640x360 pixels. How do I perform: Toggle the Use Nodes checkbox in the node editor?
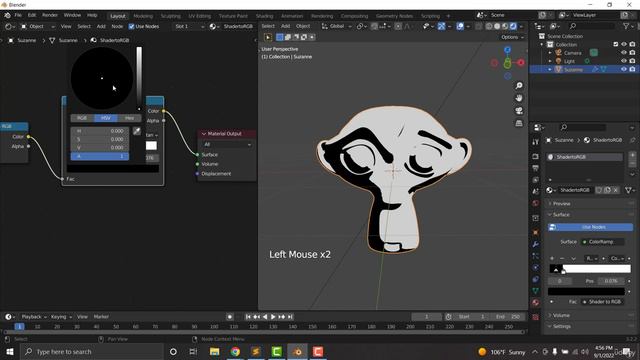(x=131, y=27)
